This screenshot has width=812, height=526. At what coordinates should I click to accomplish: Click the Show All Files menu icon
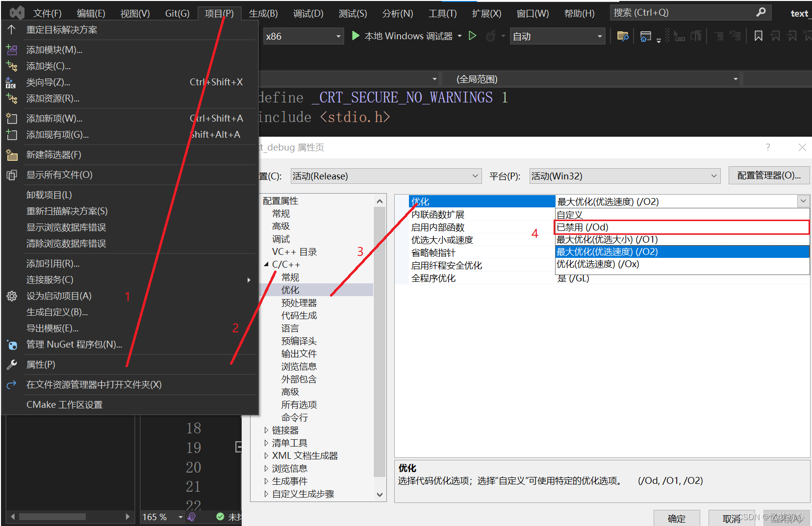(x=12, y=175)
